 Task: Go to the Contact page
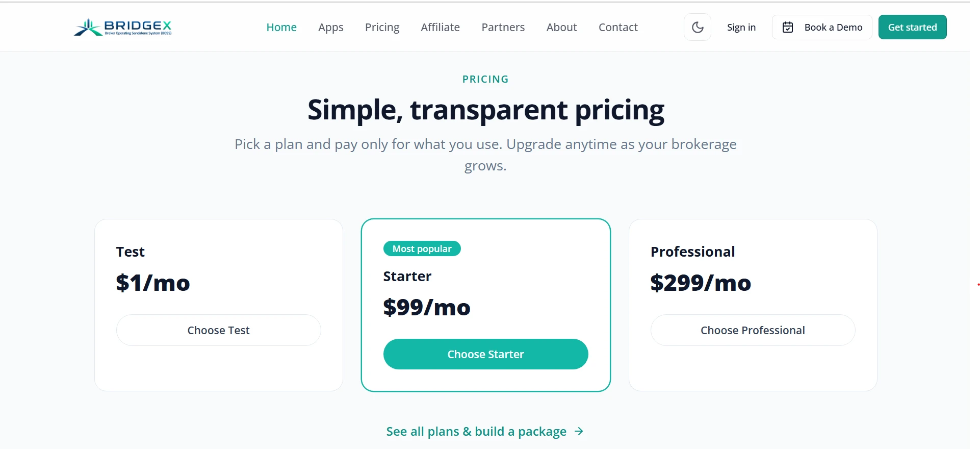coord(618,27)
